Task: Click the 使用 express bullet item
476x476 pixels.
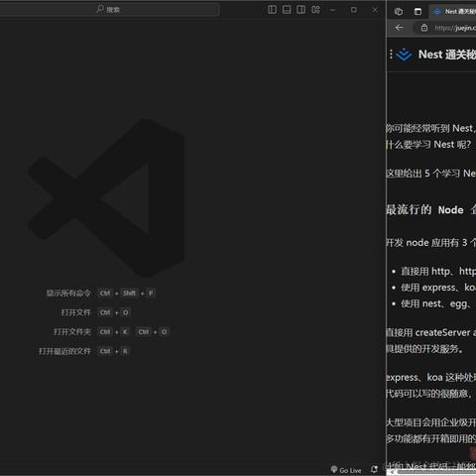Action: pyautogui.click(x=438, y=288)
